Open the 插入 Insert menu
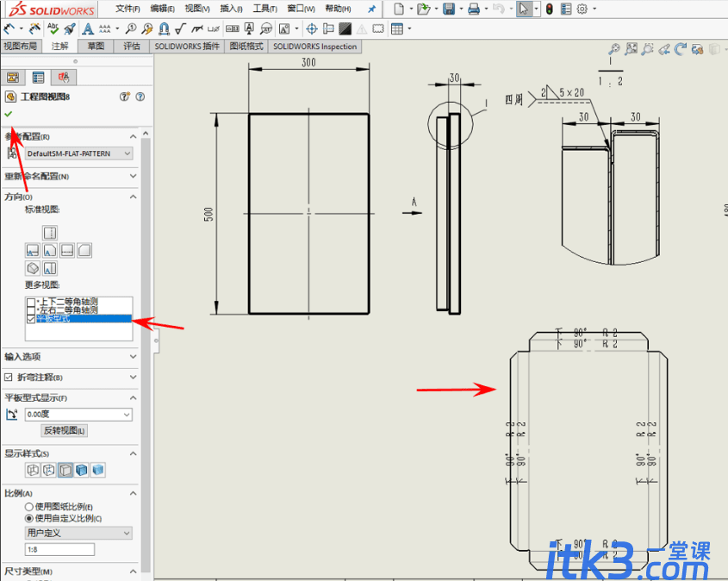The image size is (728, 581). coord(231,9)
